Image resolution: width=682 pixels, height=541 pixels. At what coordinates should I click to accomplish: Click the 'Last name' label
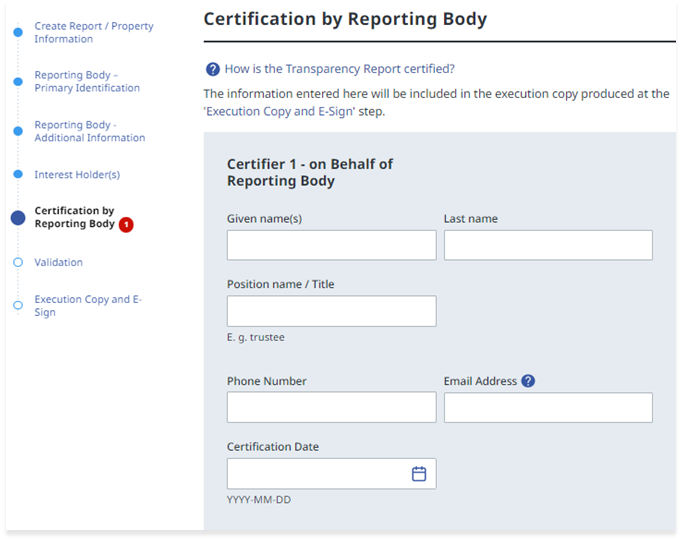pos(471,219)
